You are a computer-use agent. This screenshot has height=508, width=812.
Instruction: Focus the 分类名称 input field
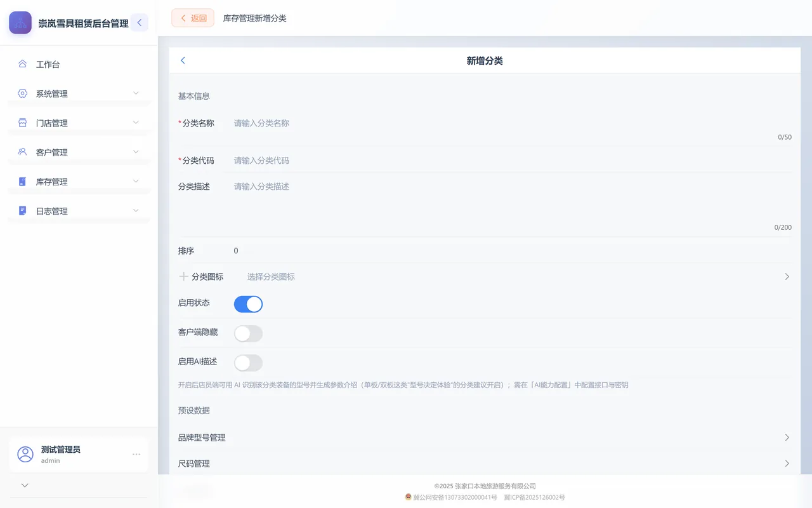pos(513,123)
